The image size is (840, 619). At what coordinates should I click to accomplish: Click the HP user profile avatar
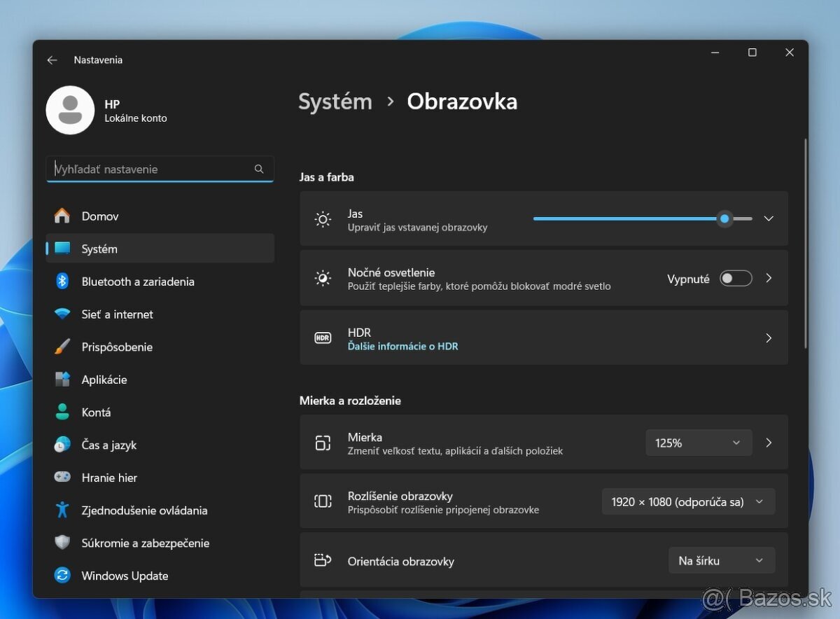point(70,111)
